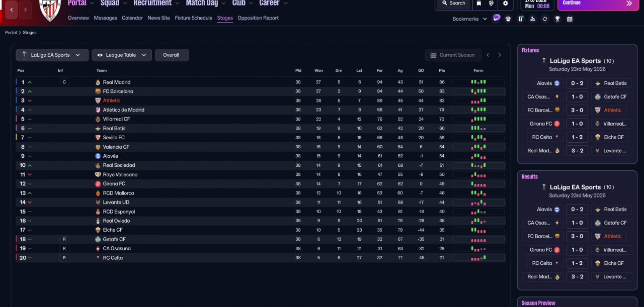Click the Rayo Vallecano table row name
The height and width of the screenshot is (307, 644).
120,175
